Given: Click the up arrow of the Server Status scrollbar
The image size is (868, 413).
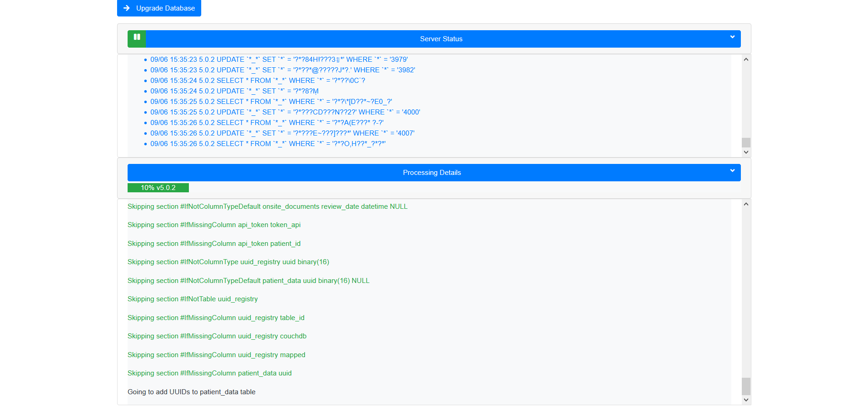Looking at the screenshot, I should 745,59.
